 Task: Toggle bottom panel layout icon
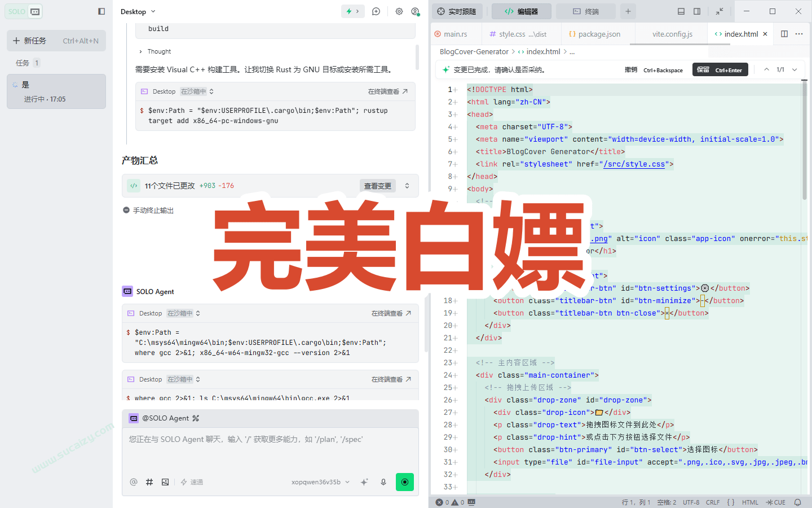[x=681, y=11]
